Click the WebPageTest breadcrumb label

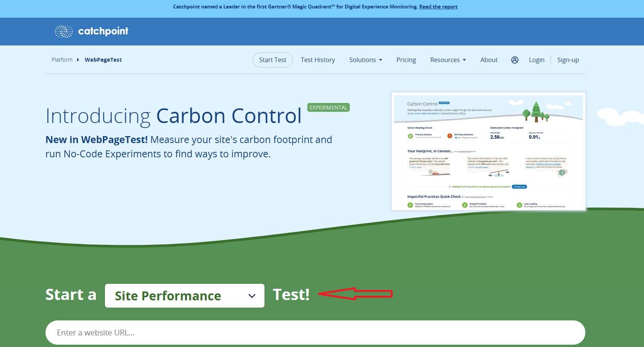click(103, 60)
